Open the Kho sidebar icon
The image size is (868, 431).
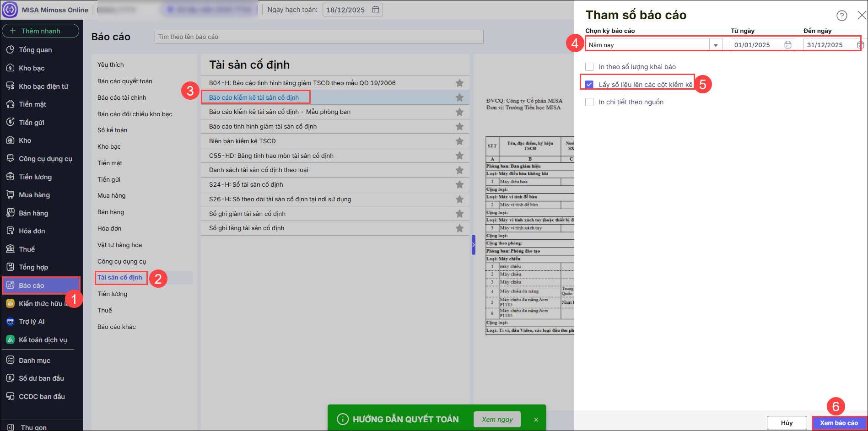[10, 140]
